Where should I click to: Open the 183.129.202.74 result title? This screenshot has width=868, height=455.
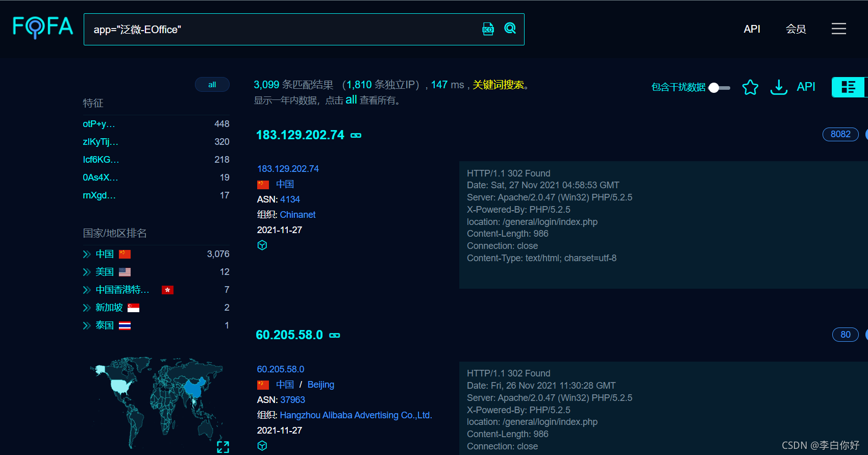coord(301,135)
